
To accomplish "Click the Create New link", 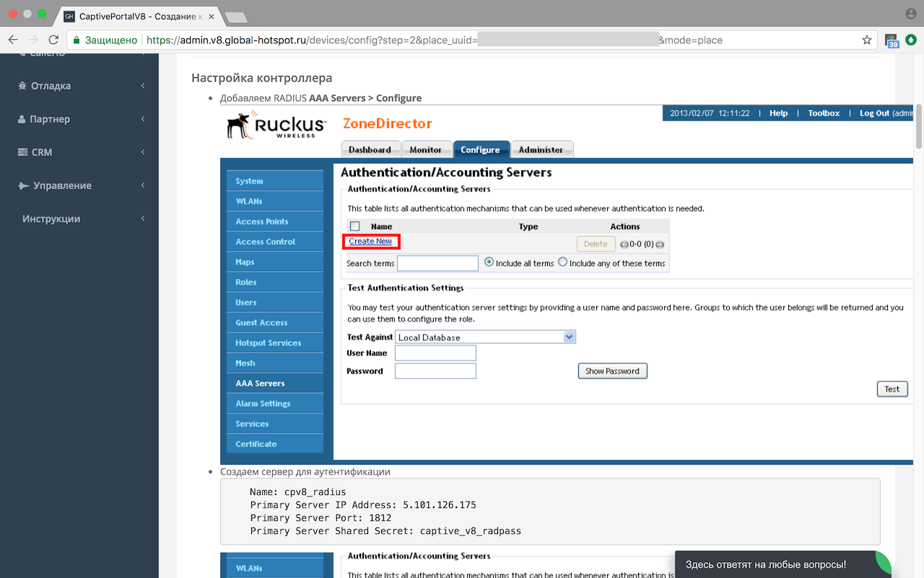I will [370, 241].
